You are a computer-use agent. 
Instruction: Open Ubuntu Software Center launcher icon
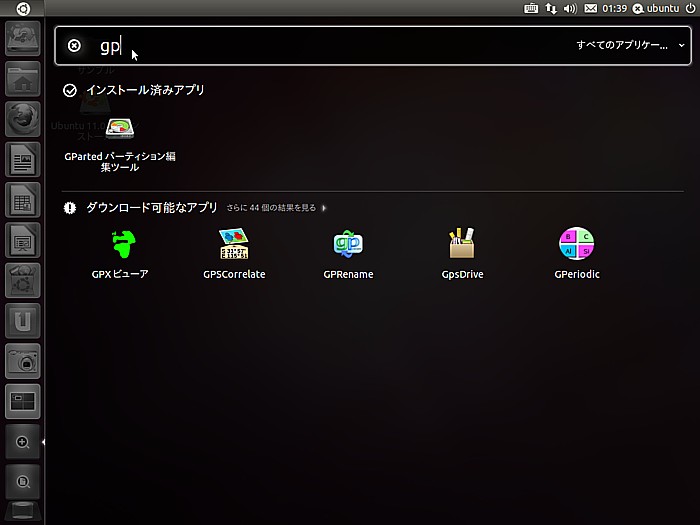click(23, 280)
